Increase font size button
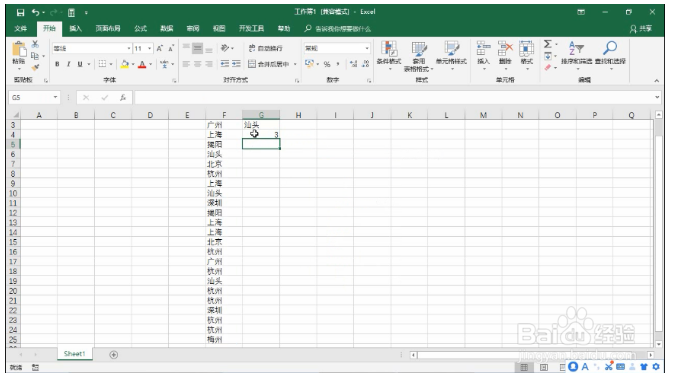Image resolution: width=674 pixels, height=379 pixels. point(159,48)
